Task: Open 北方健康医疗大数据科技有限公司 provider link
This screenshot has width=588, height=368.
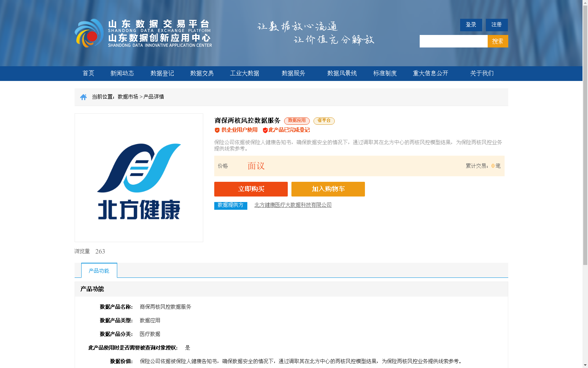Action: (293, 205)
